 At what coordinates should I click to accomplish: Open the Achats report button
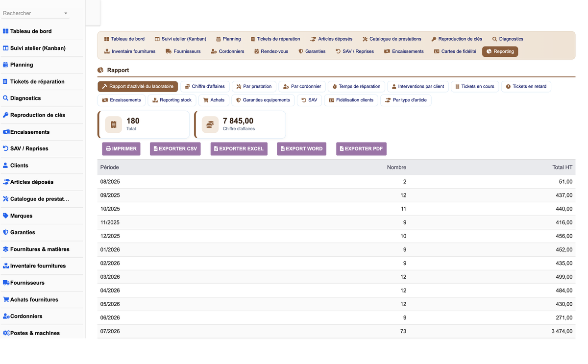click(x=214, y=100)
